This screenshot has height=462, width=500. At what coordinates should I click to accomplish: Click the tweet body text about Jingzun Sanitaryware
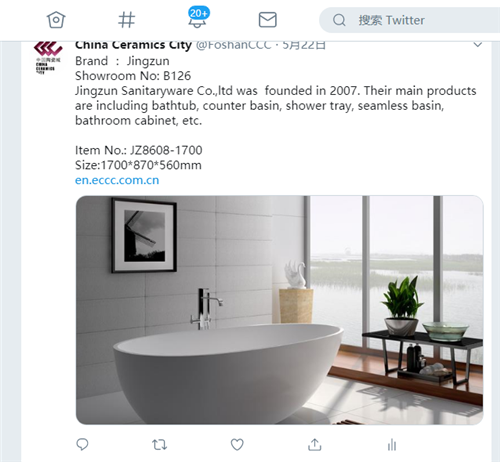tap(275, 105)
